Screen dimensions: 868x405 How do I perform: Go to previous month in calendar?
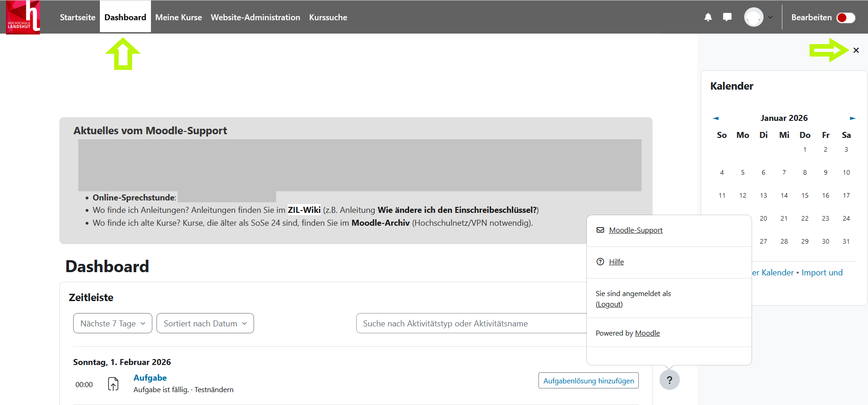tap(716, 118)
